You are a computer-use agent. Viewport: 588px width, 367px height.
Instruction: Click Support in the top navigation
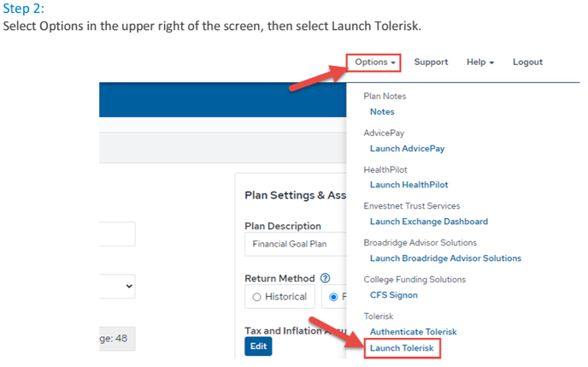(x=431, y=62)
